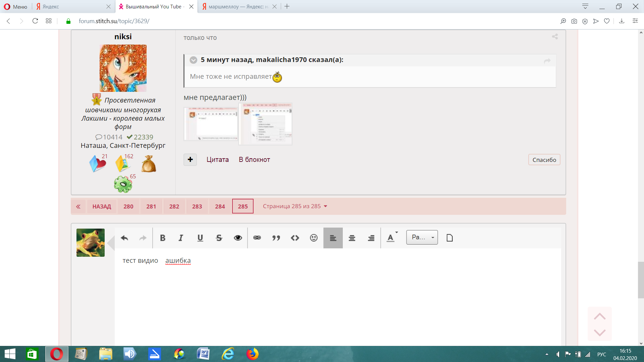Open the font size dropdown
The image size is (644, 362).
[x=422, y=237]
